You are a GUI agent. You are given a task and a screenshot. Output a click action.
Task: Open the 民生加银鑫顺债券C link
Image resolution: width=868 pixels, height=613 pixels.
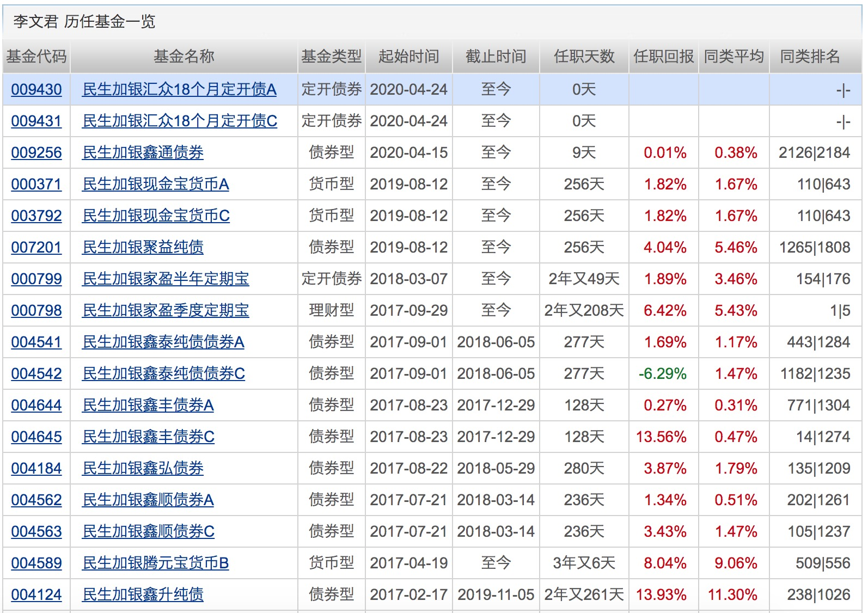pyautogui.click(x=149, y=531)
